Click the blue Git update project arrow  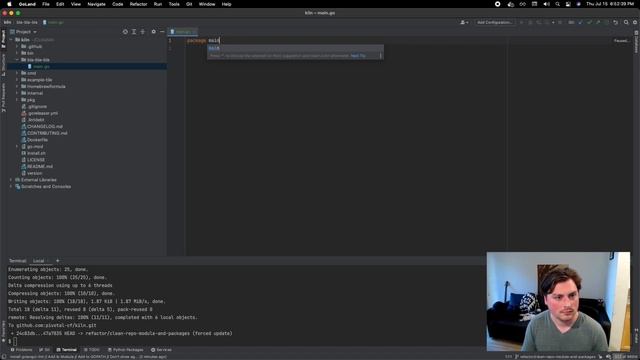point(580,22)
